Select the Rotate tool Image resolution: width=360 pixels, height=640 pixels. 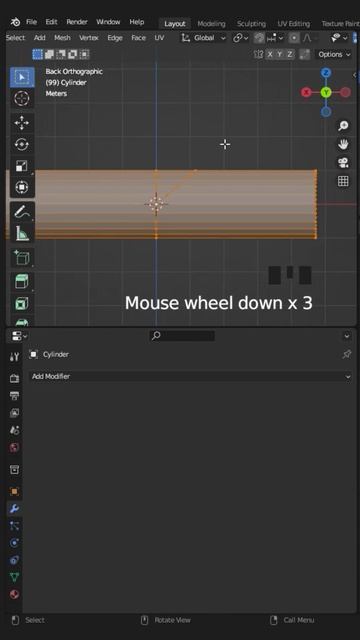(22, 144)
